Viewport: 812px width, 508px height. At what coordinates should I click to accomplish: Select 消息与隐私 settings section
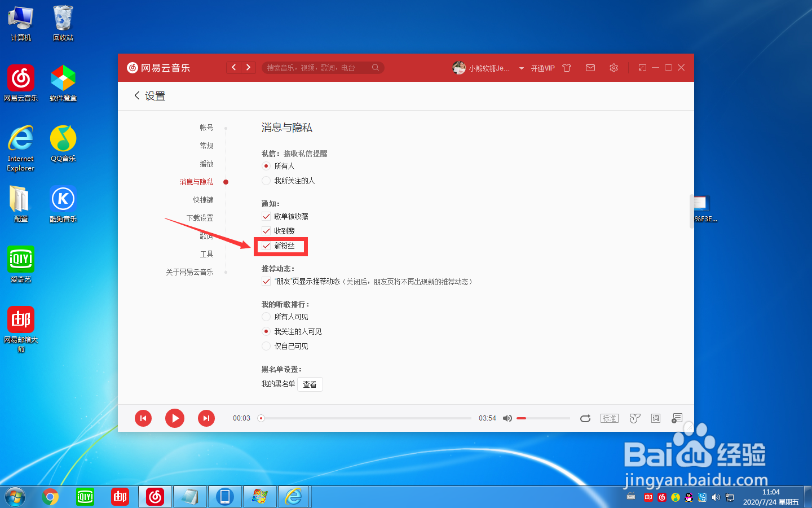tap(196, 182)
